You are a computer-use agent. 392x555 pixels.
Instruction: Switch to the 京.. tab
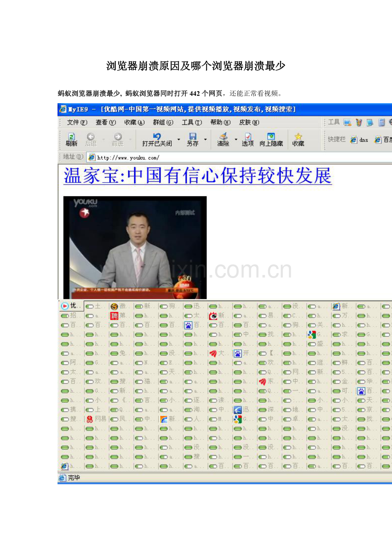[368, 410]
